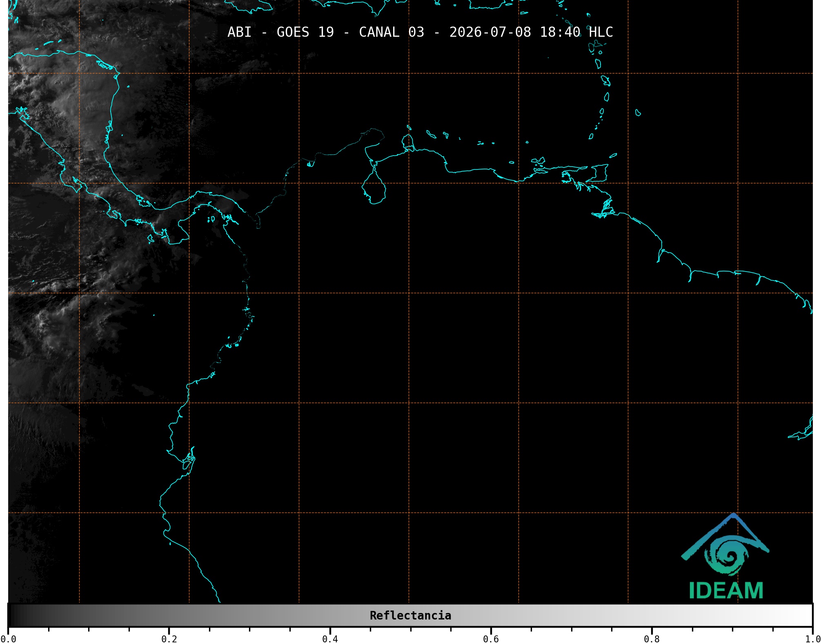This screenshot has width=821, height=644.
Task: Click the 0.4 tick label on colorbar
Action: point(330,639)
